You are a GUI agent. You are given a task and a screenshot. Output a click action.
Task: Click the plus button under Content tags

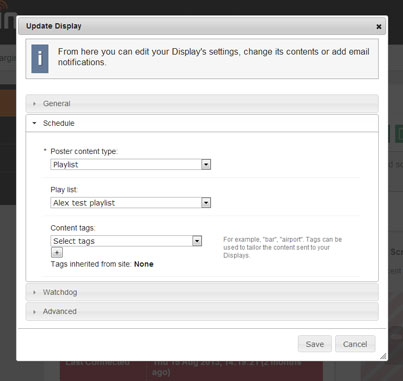click(x=57, y=253)
